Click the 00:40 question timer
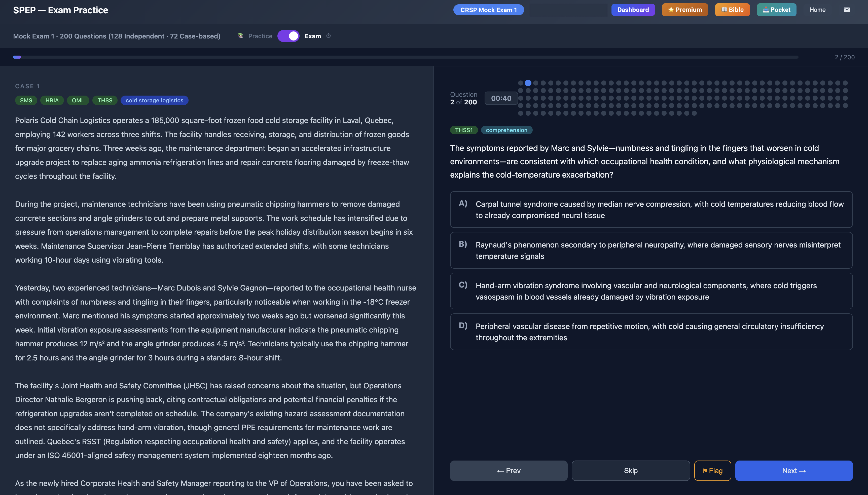This screenshot has width=868, height=495. [501, 98]
